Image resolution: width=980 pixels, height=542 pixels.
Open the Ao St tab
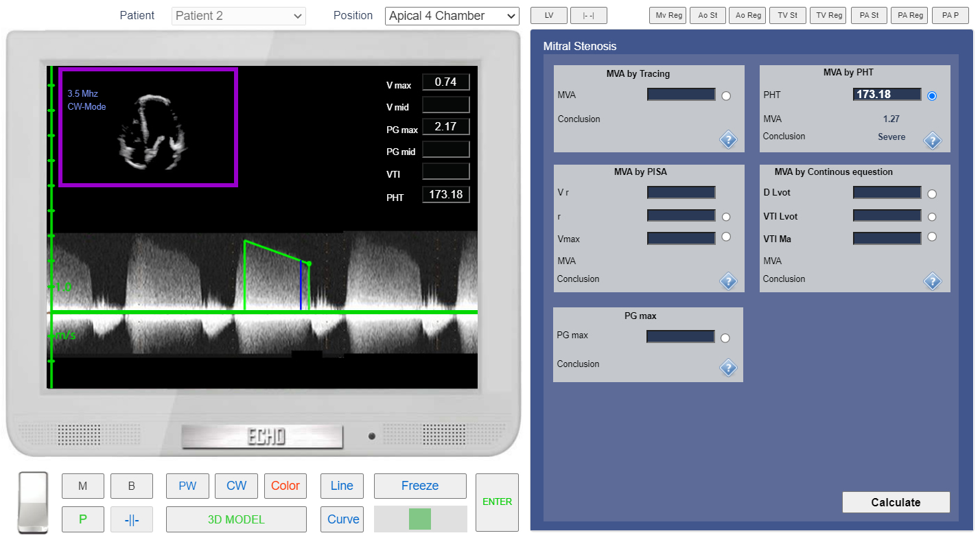(x=708, y=16)
